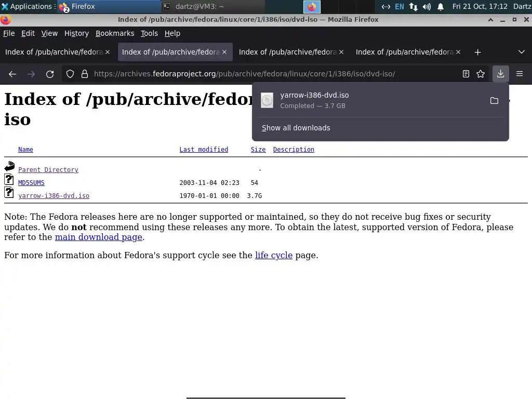This screenshot has height=399, width=532.
Task: Switch to the fourth browser tab
Action: 405,52
